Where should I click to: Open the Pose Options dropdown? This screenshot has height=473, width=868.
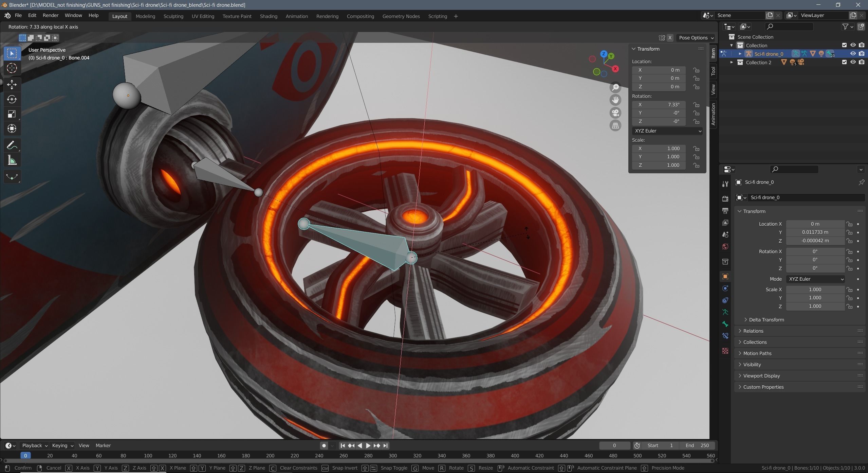pos(696,38)
